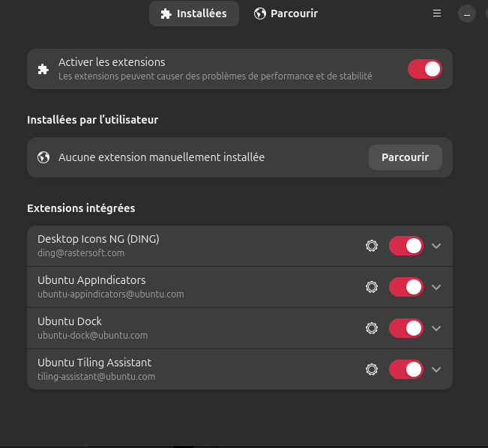Viewport: 488px width, 448px height.
Task: Click the globe icon beside Aucune extension
Action: pos(43,157)
